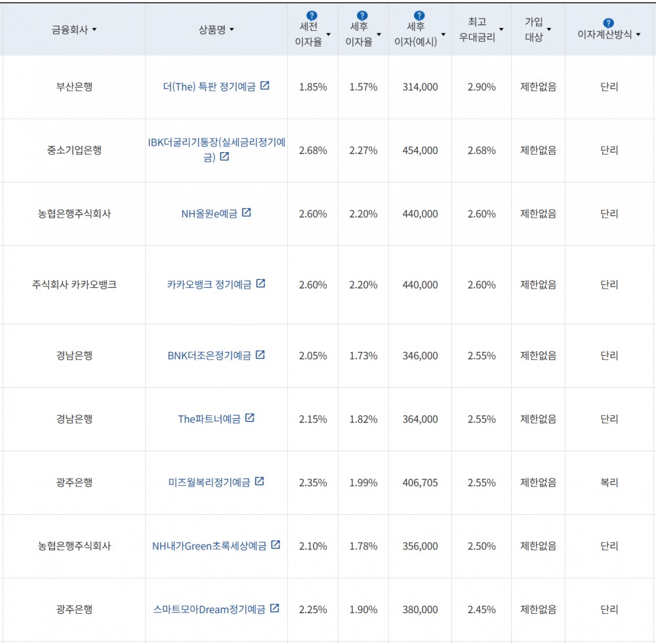Image resolution: width=656 pixels, height=644 pixels.
Task: Expand the 가입 대상 column filter arrow
Action: (548, 30)
